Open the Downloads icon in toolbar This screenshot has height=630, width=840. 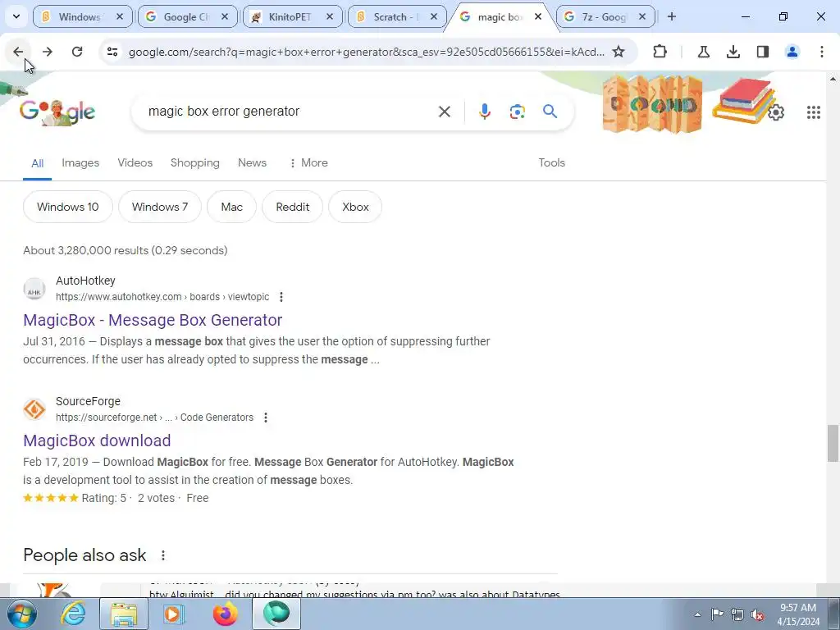coord(733,52)
